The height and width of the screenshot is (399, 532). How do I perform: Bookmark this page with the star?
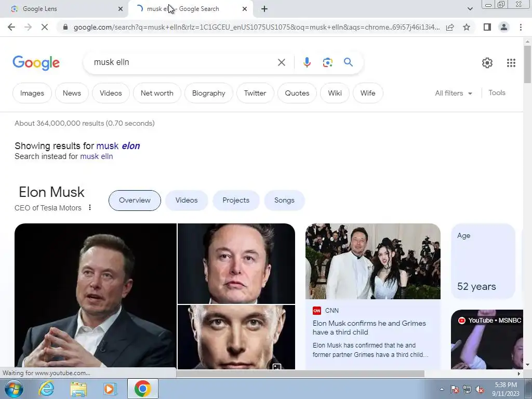(x=467, y=27)
